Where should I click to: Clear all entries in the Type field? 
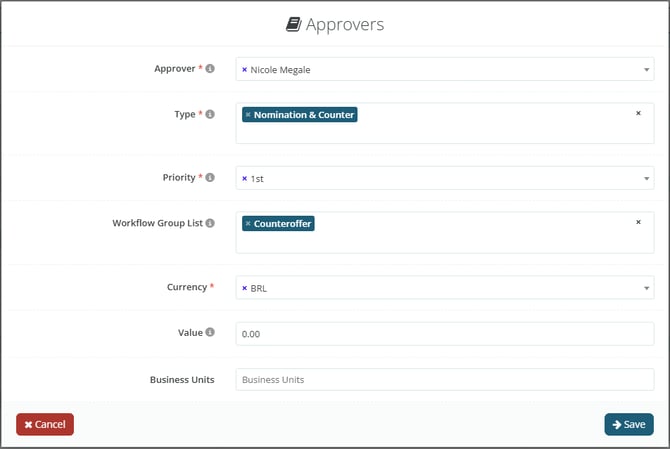point(638,113)
